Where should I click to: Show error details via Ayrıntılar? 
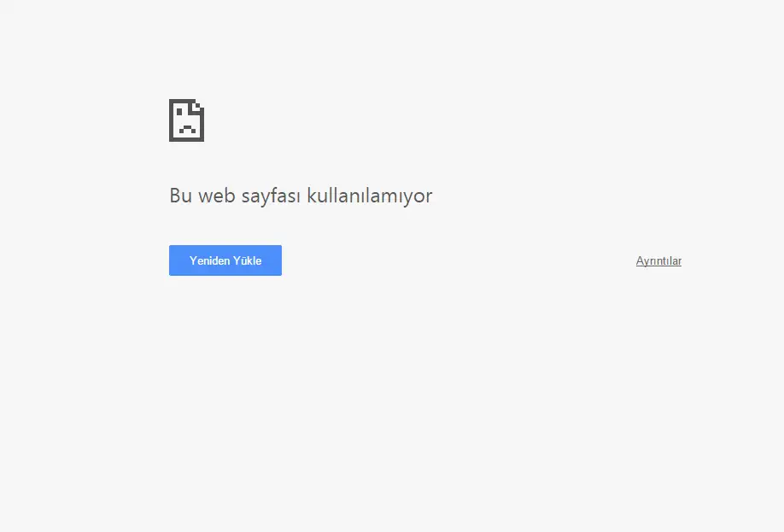(658, 261)
